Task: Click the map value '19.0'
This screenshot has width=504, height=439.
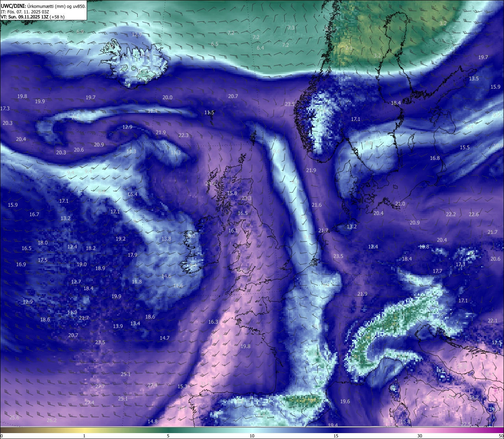Action: (82, 264)
